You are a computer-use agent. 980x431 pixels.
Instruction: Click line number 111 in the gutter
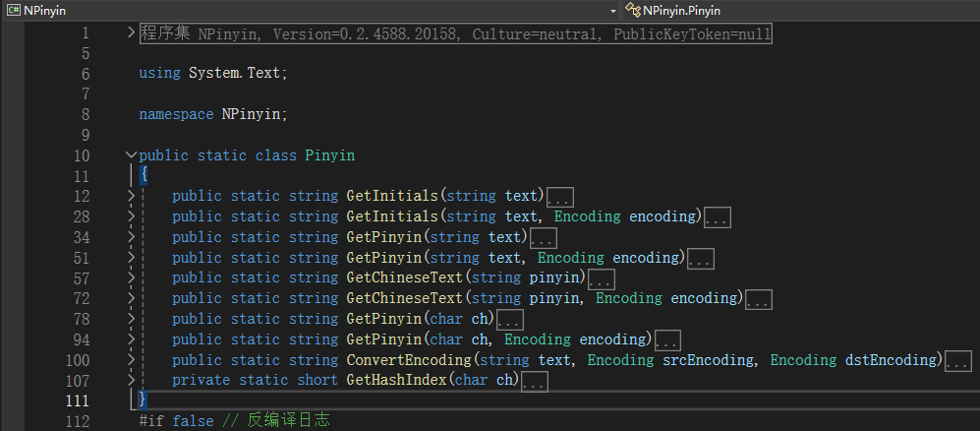pyautogui.click(x=78, y=400)
